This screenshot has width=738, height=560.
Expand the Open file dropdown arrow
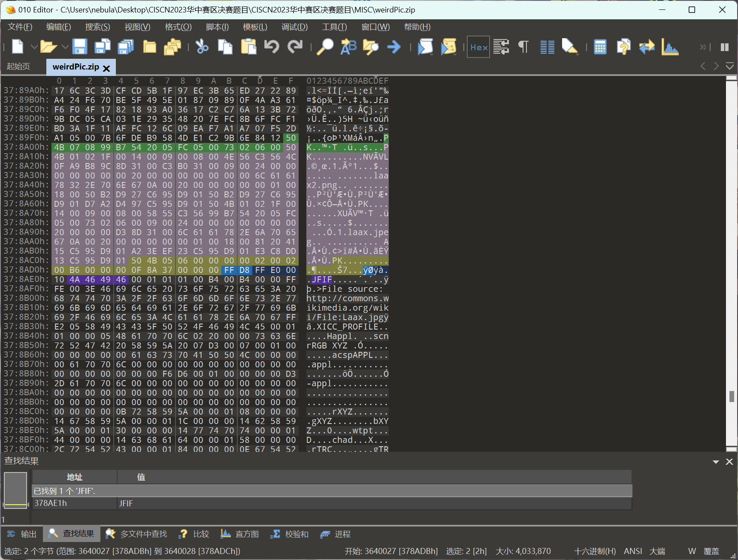[x=65, y=46]
